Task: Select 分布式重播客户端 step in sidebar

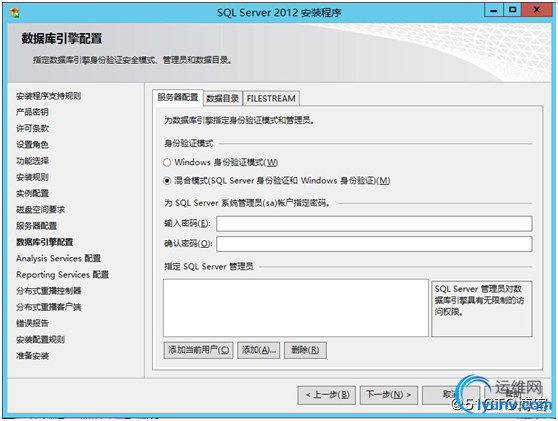Action: click(48, 307)
